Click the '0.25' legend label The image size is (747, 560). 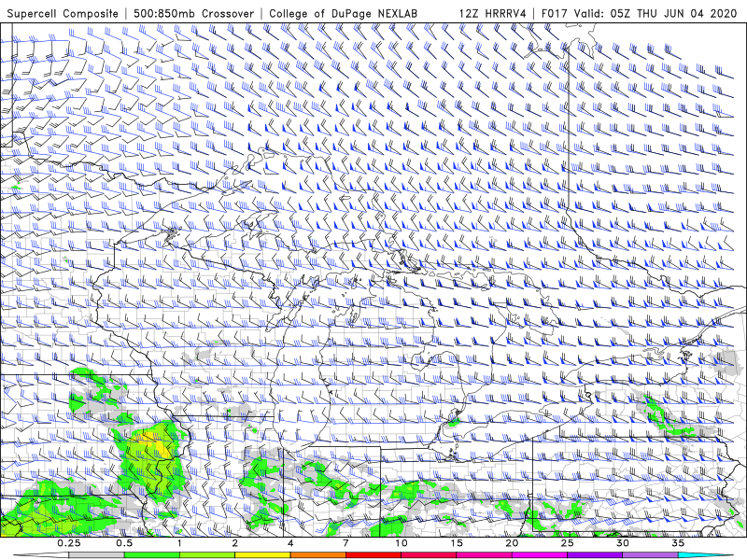pos(69,543)
